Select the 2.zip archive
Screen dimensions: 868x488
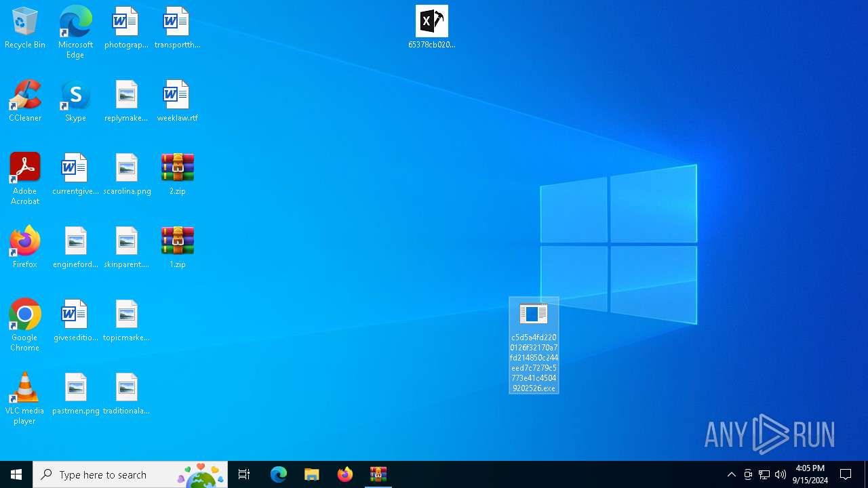click(177, 174)
